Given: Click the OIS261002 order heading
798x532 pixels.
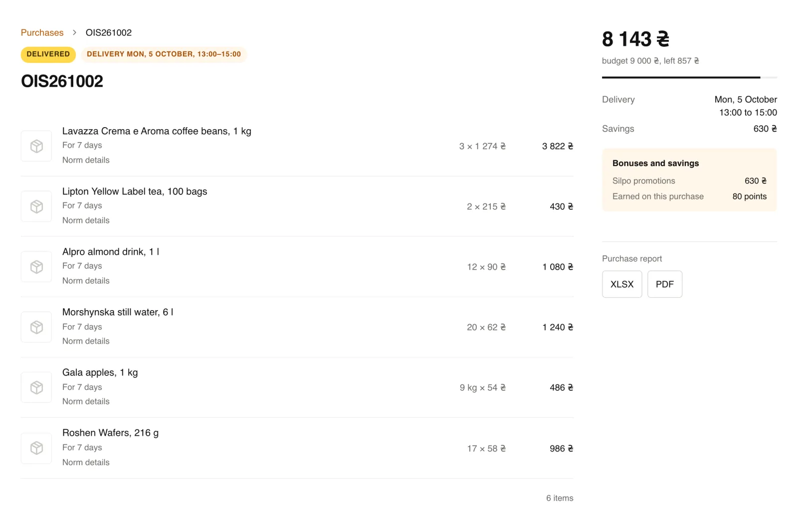Looking at the screenshot, I should pyautogui.click(x=62, y=81).
